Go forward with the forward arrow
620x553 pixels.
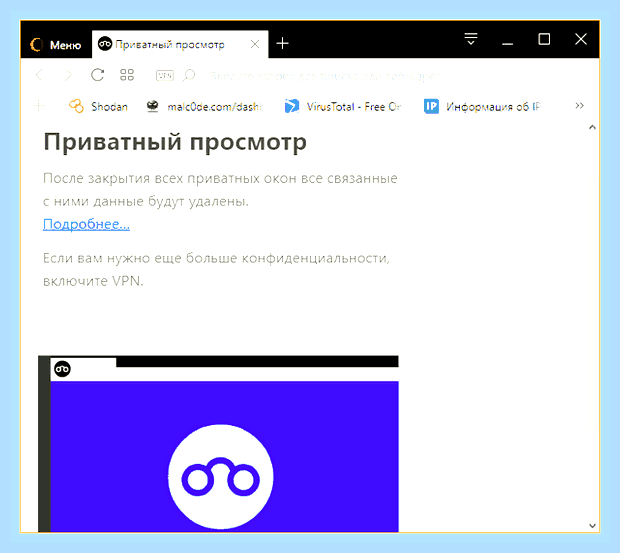pos(68,75)
